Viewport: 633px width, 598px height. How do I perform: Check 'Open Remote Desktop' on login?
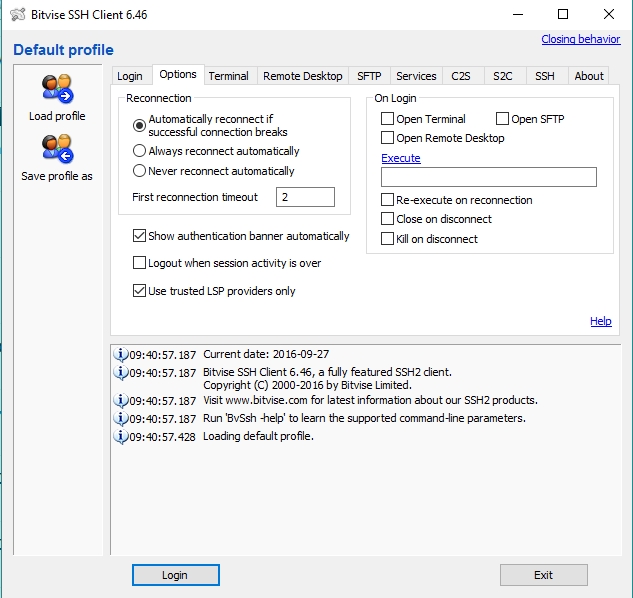[x=388, y=138]
